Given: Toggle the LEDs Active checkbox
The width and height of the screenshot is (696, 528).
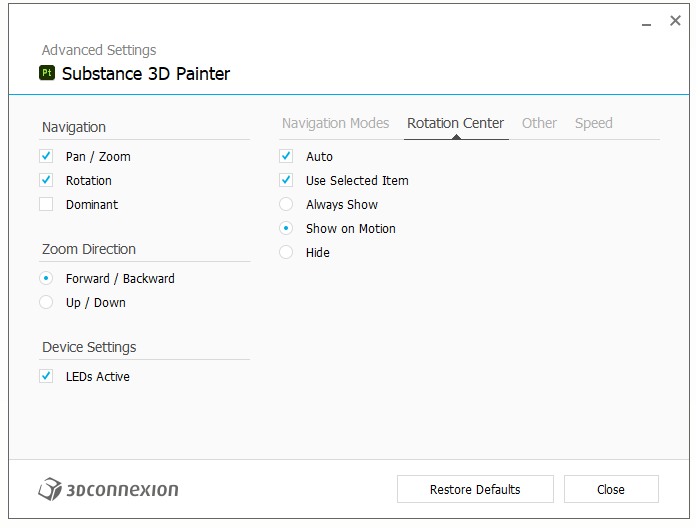Looking at the screenshot, I should (46, 377).
